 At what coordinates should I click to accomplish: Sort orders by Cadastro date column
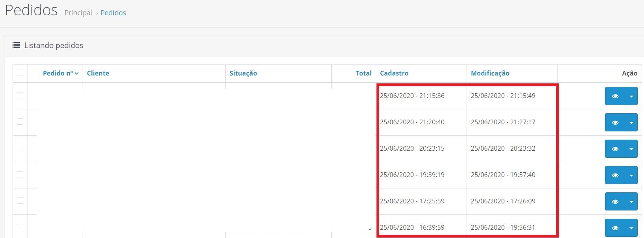pos(394,73)
